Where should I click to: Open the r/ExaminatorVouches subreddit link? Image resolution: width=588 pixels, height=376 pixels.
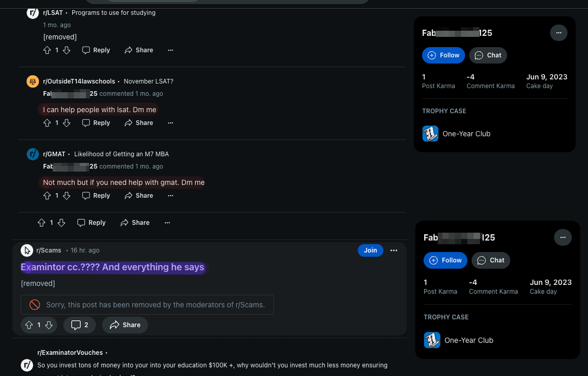click(x=70, y=353)
